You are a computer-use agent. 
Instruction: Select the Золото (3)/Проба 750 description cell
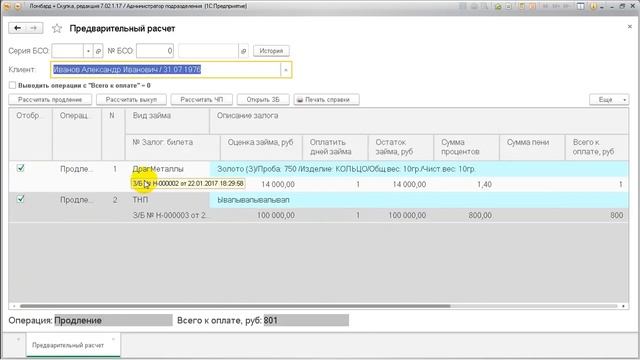click(419, 169)
